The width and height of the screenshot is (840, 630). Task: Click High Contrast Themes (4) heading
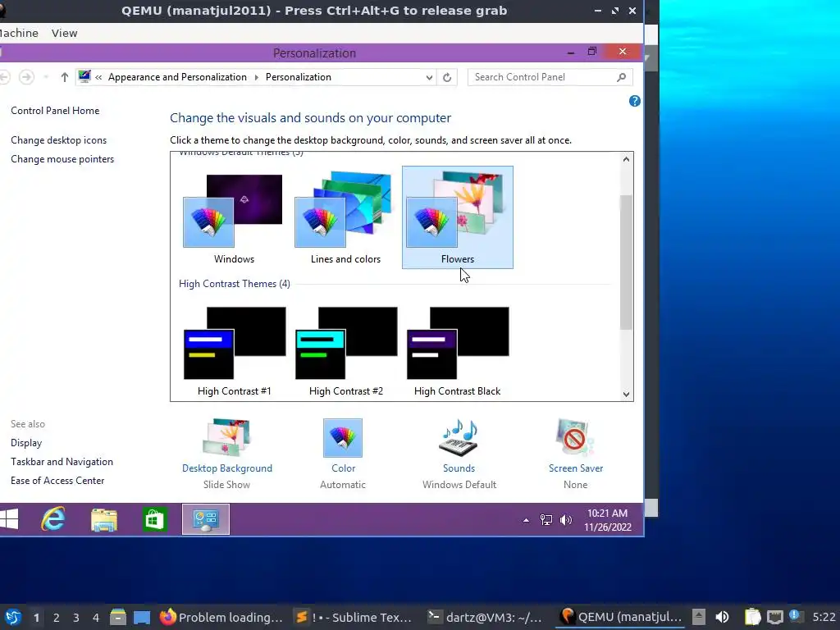point(235,284)
